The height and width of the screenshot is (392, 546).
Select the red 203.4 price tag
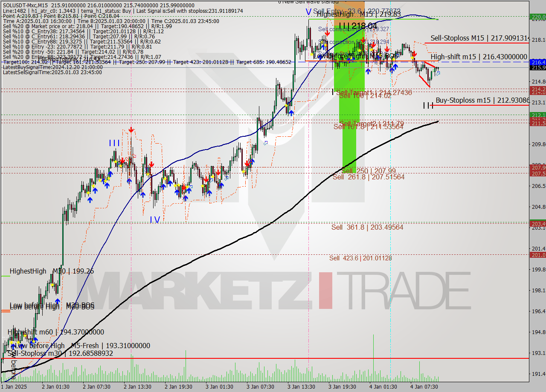(x=537, y=223)
